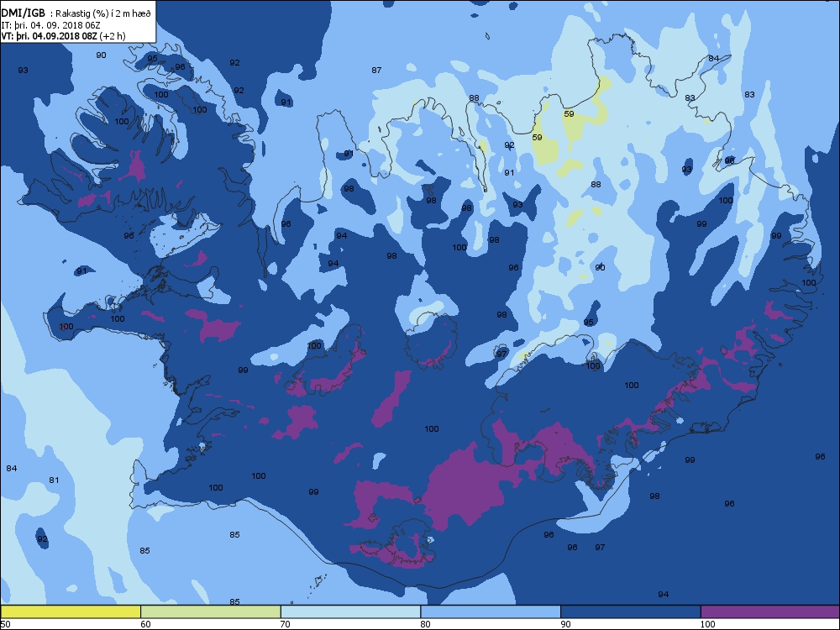Viewport: 840px width, 630px height.
Task: Click the '81' humidity value on the map
Action: 54,480
